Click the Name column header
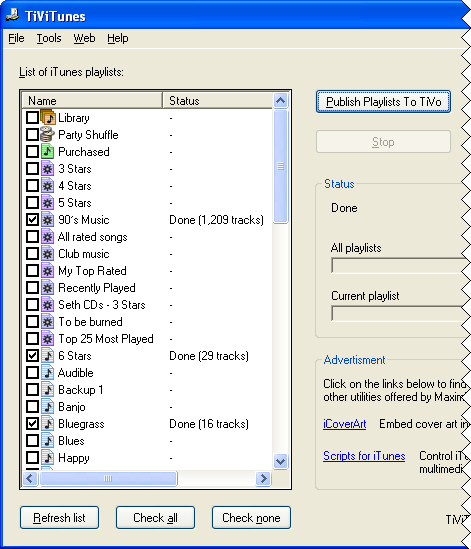The width and height of the screenshot is (471, 549). pyautogui.click(x=92, y=100)
